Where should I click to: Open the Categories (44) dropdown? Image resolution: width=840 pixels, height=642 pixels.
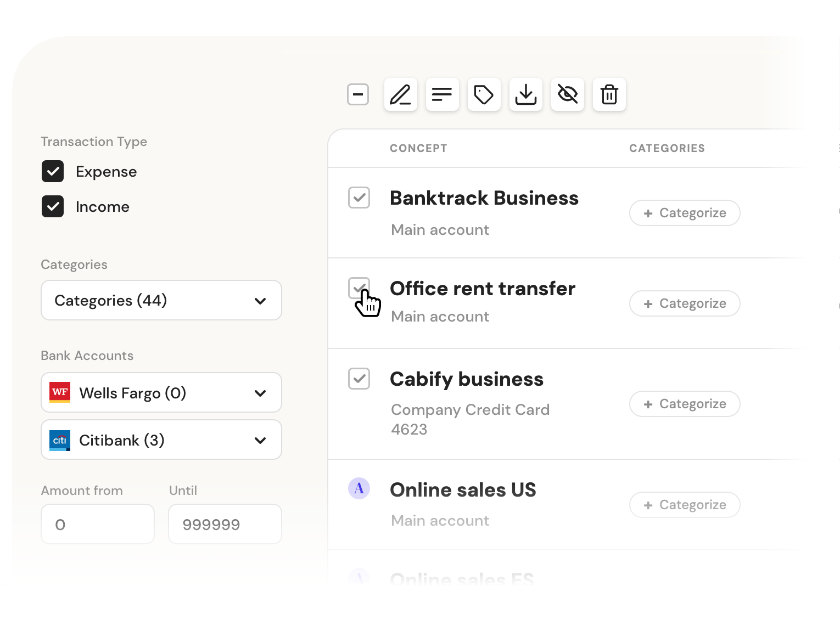(161, 300)
